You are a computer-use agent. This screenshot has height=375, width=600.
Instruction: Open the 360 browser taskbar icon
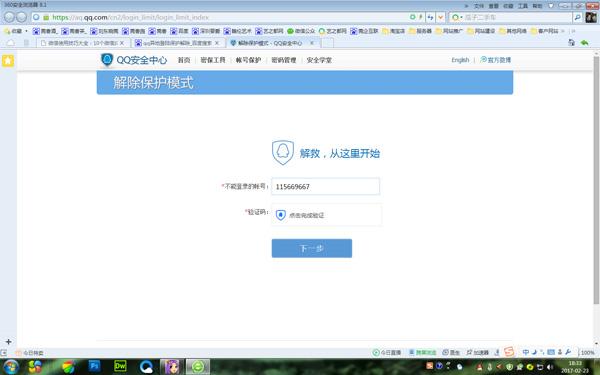point(198,367)
